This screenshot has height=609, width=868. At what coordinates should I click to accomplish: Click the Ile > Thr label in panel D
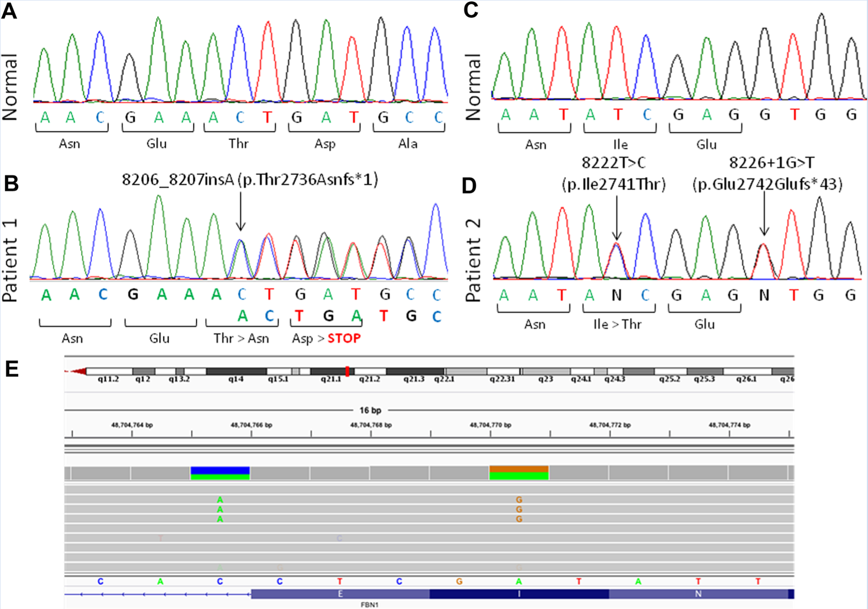tap(617, 324)
